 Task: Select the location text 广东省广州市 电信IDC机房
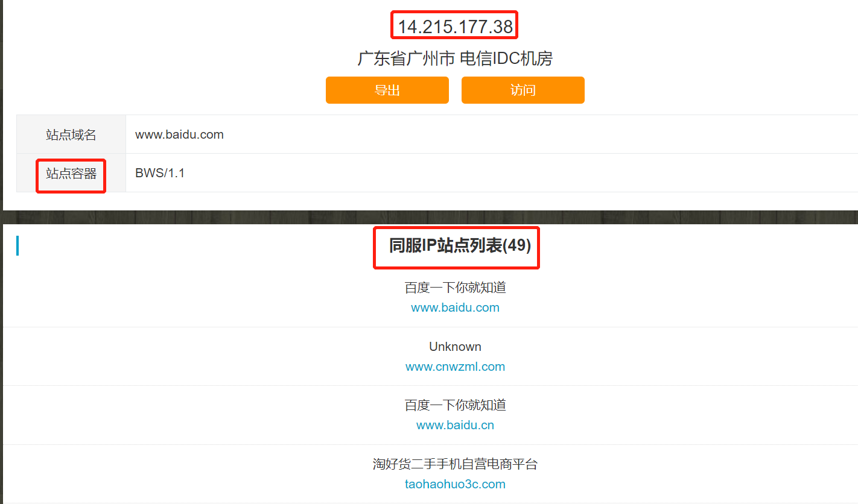[x=455, y=58]
